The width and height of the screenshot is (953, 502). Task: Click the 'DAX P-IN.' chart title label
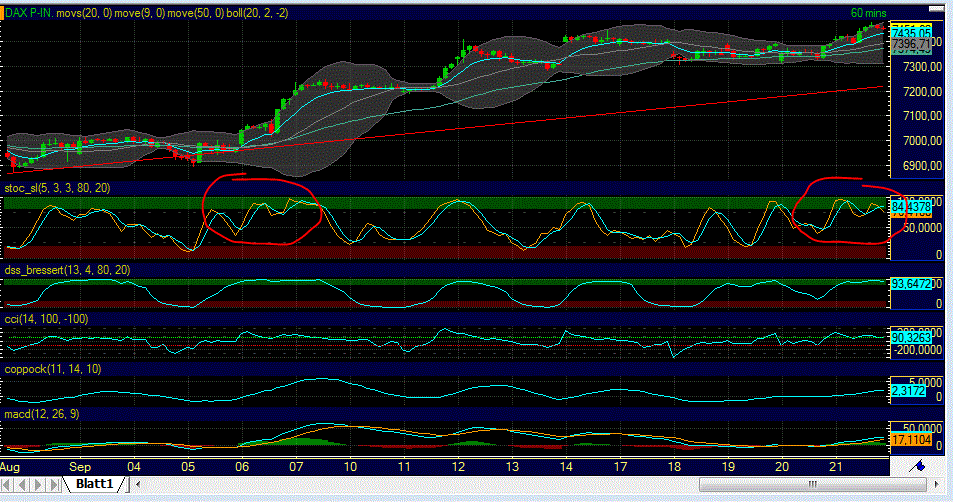[x=29, y=13]
